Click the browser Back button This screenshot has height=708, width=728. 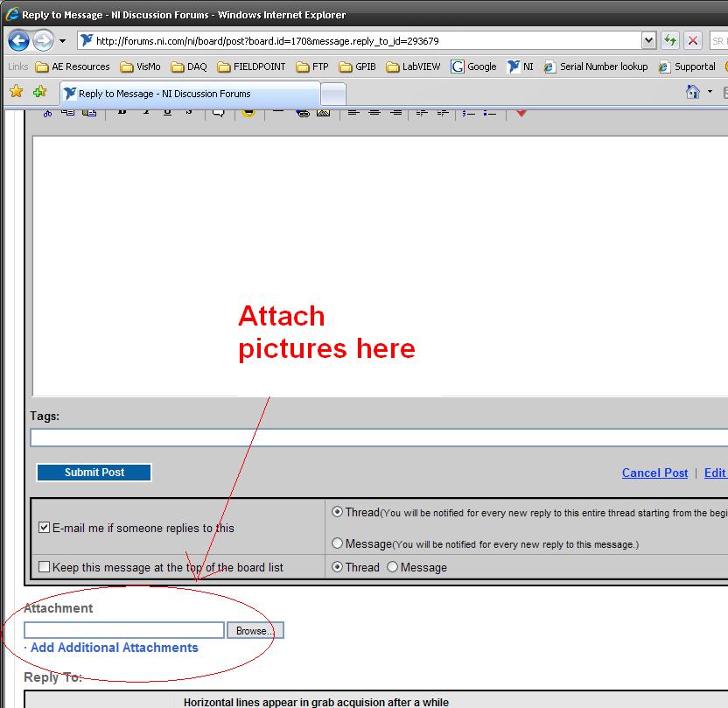[x=18, y=40]
